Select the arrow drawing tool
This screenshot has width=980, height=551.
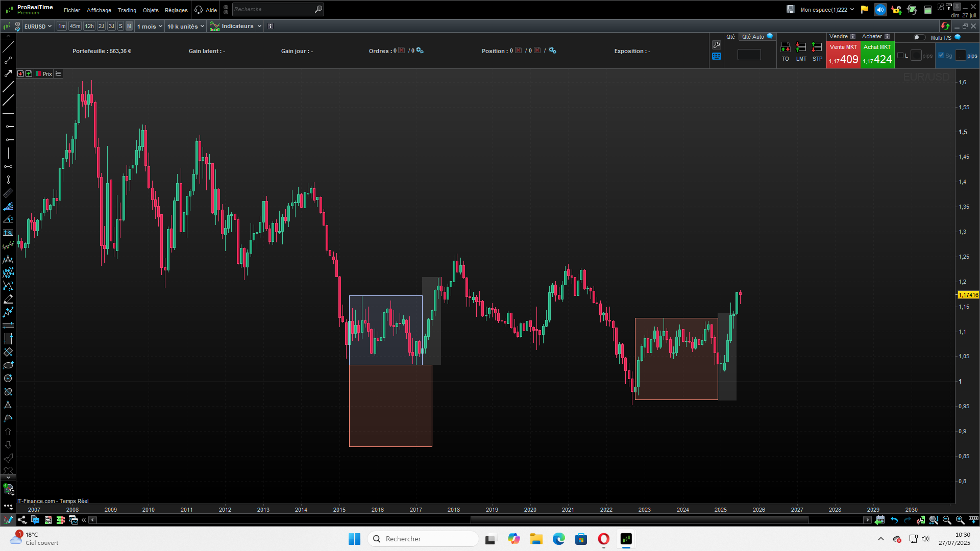8,73
